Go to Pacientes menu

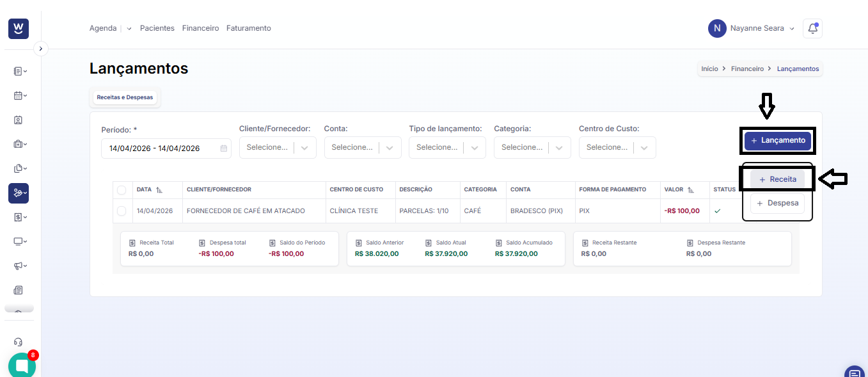[157, 28]
